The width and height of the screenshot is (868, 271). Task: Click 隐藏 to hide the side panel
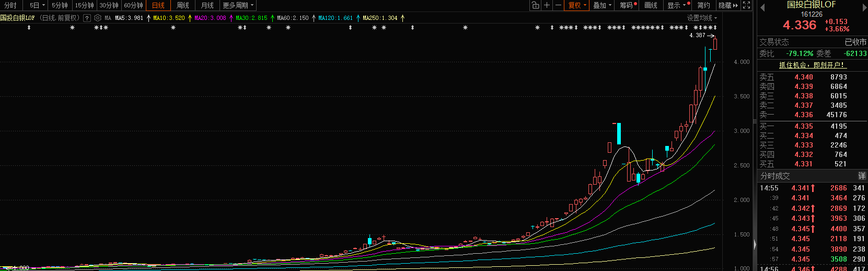728,5
